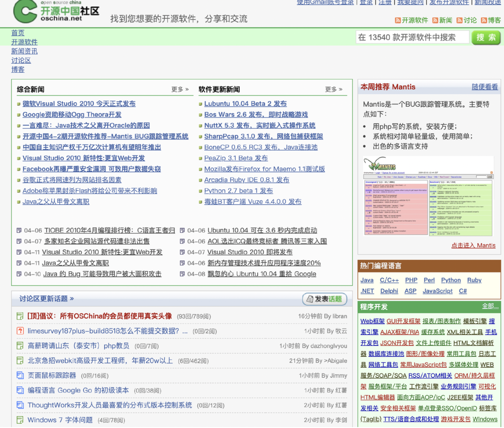Focus the open source software search field
Image resolution: width=504 pixels, height=428 pixels.
pyautogui.click(x=412, y=38)
